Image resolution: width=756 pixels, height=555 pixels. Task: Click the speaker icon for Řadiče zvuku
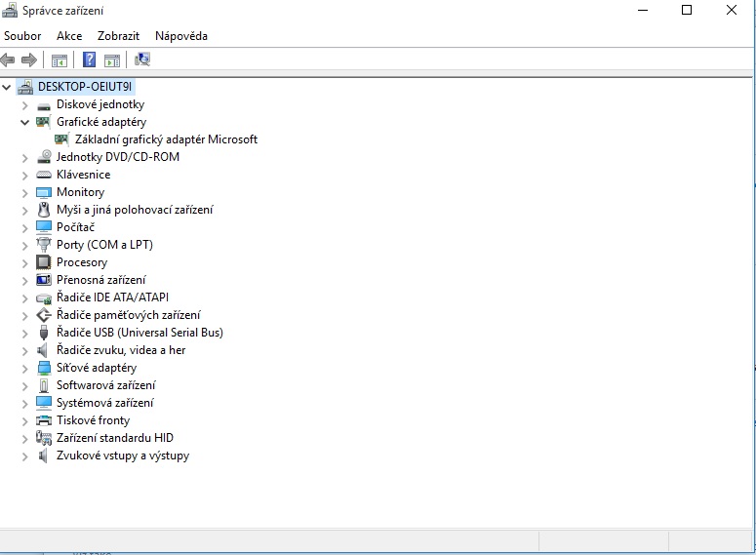[43, 350]
